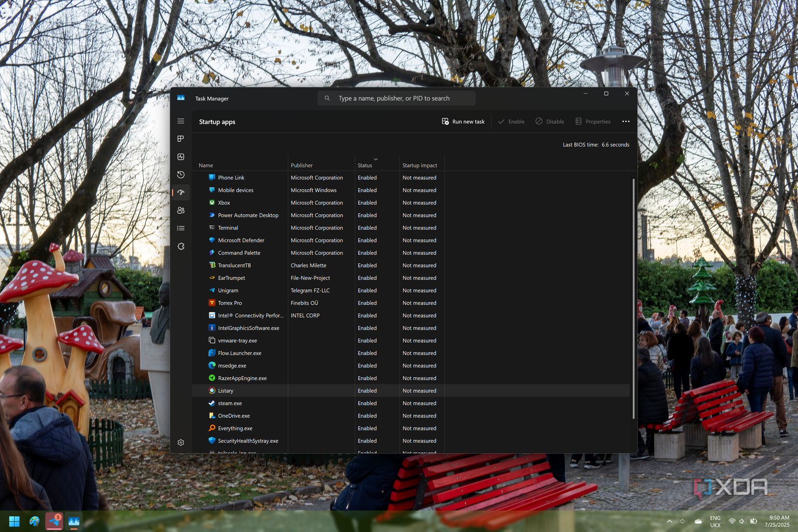
Task: Click the search box to type a name
Action: click(x=396, y=98)
